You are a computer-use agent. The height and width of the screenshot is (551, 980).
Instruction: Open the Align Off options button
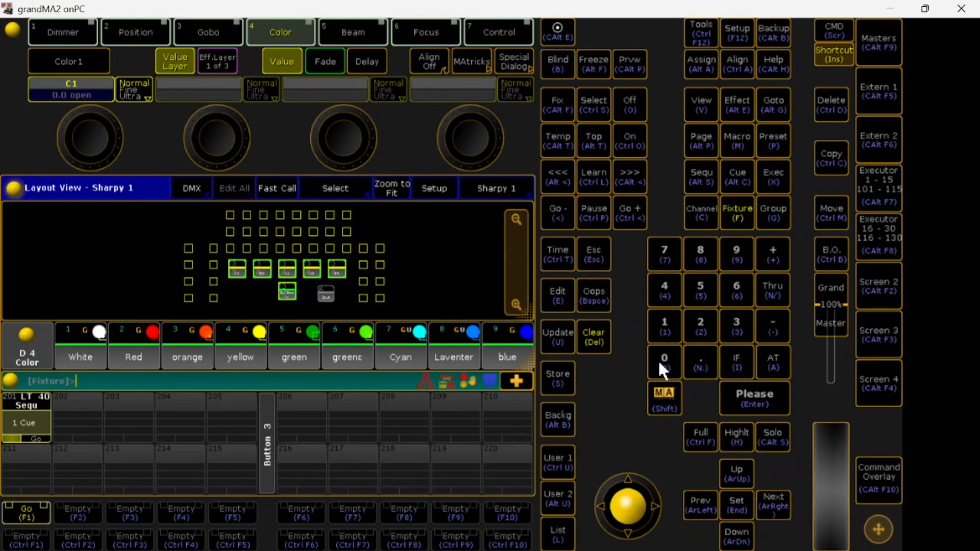(429, 61)
